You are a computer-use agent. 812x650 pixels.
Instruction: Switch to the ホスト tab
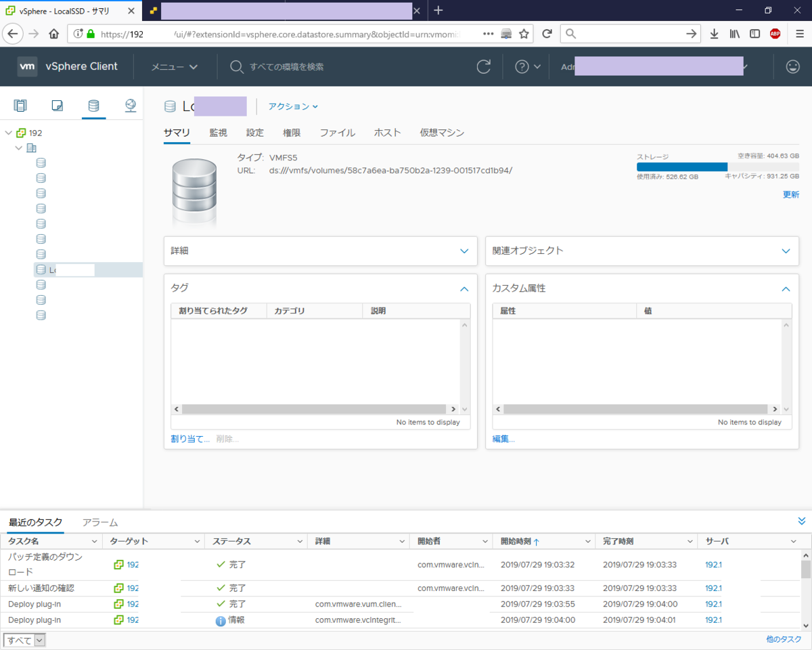388,133
